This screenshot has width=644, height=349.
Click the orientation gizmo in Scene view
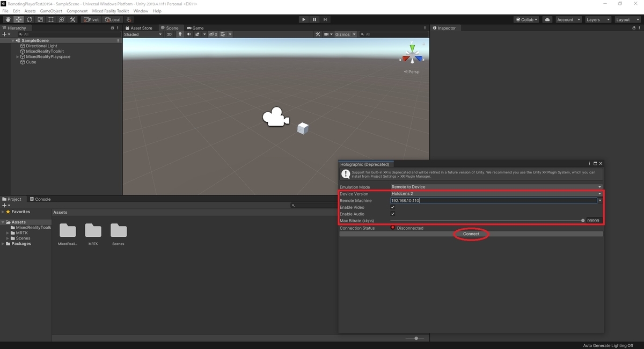[x=412, y=56]
